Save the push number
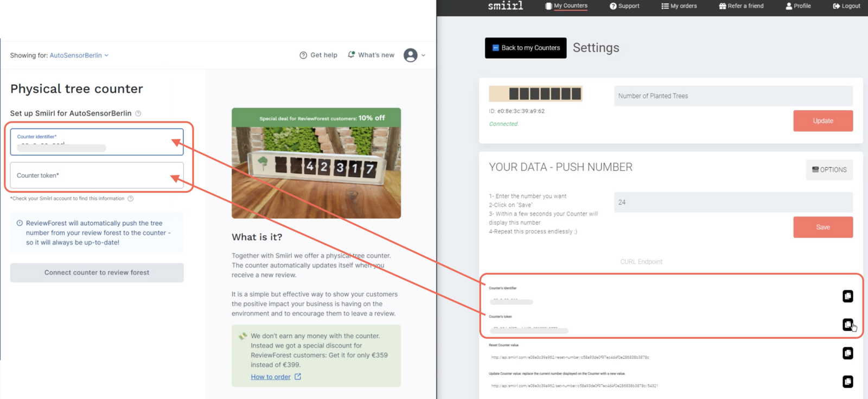This screenshot has width=868, height=399. (823, 227)
